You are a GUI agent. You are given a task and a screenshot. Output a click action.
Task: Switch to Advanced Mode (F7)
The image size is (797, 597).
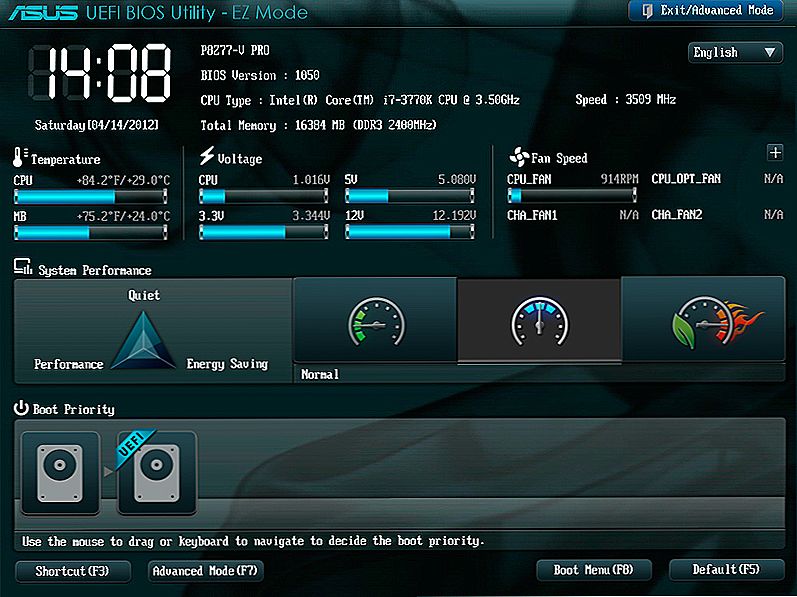tap(205, 571)
